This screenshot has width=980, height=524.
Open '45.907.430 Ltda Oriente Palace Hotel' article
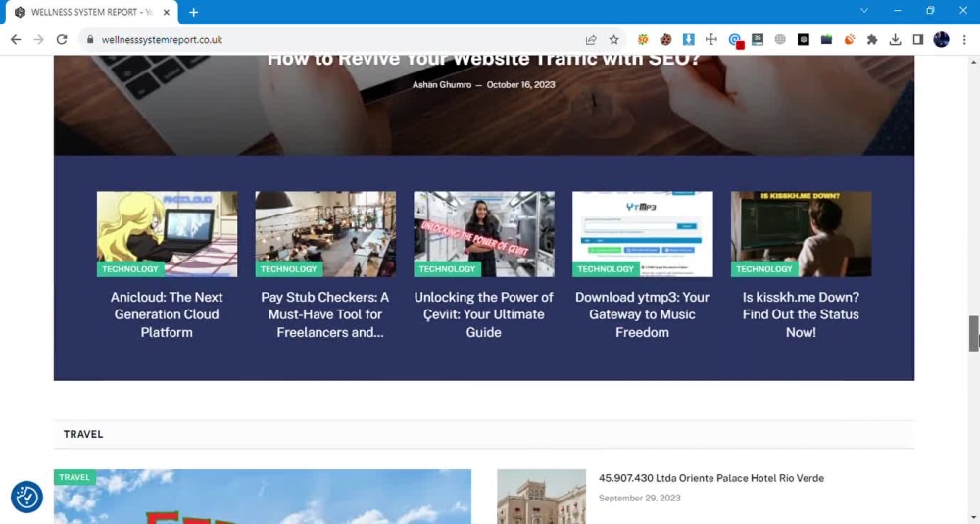pos(711,478)
